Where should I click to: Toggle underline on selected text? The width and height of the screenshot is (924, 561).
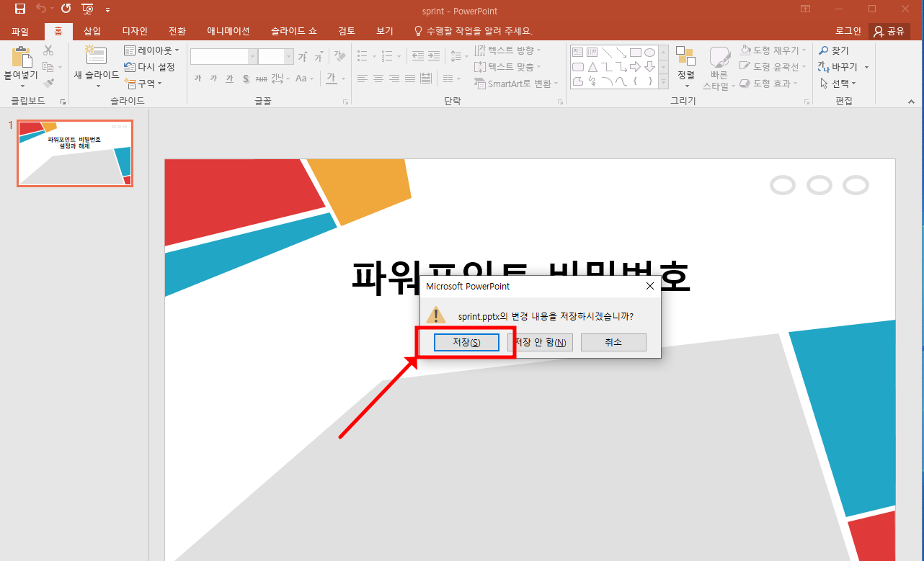[x=229, y=78]
